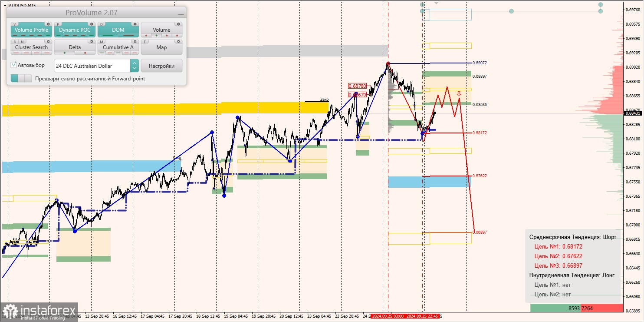Screen dimensions: 644x322
Task: Toggle the Volume Profile indicator
Action: pos(31,30)
